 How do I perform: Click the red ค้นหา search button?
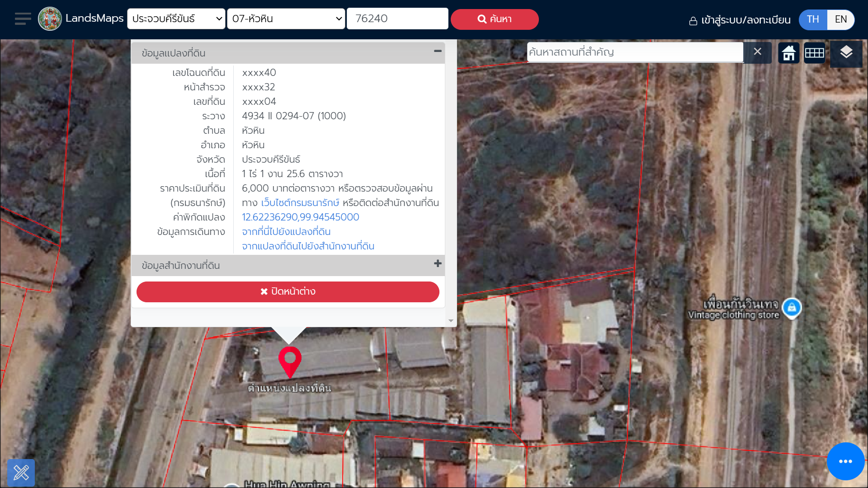(495, 19)
